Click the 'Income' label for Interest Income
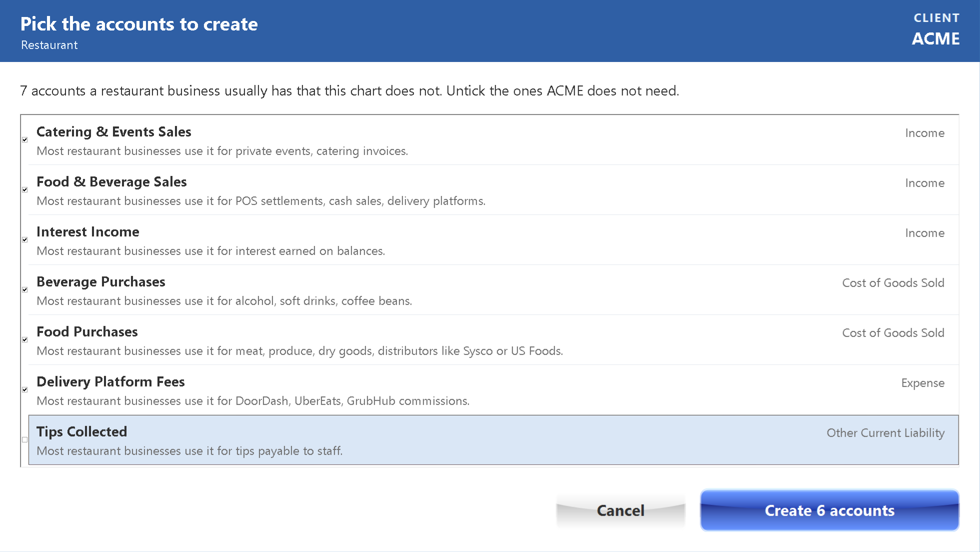The height and width of the screenshot is (552, 980). (925, 233)
